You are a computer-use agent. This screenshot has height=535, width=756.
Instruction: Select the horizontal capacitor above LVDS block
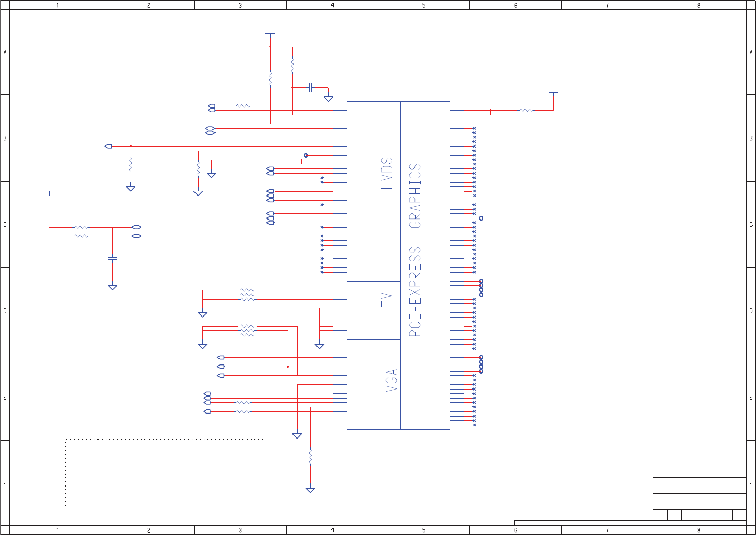[310, 88]
